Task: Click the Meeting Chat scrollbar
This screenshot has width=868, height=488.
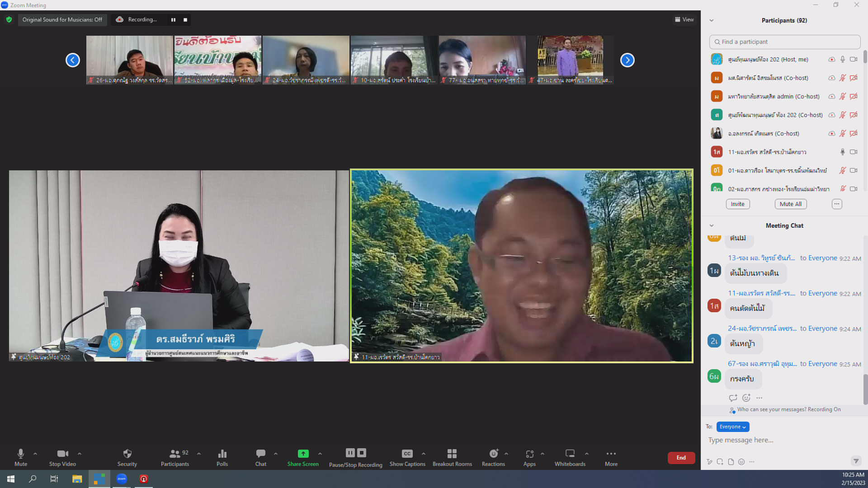Action: [865, 389]
